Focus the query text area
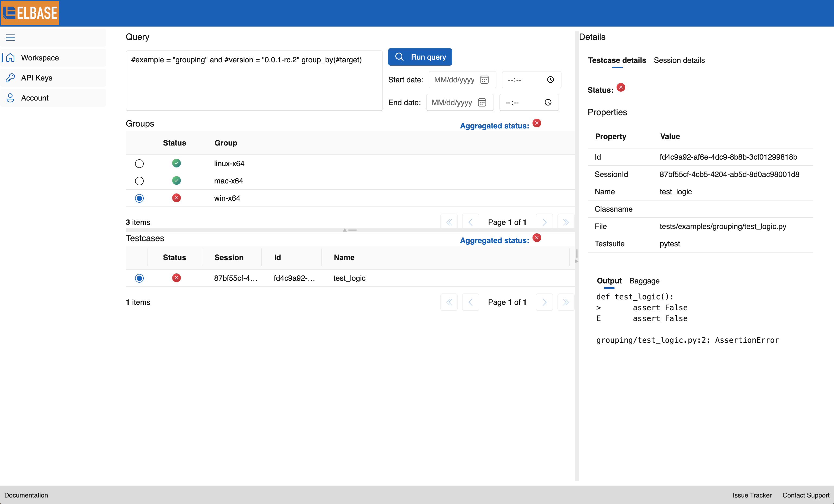The height and width of the screenshot is (504, 834). [x=254, y=80]
